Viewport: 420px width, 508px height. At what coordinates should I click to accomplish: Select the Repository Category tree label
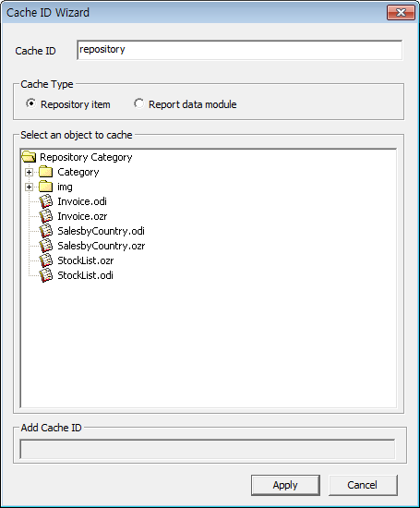(86, 157)
